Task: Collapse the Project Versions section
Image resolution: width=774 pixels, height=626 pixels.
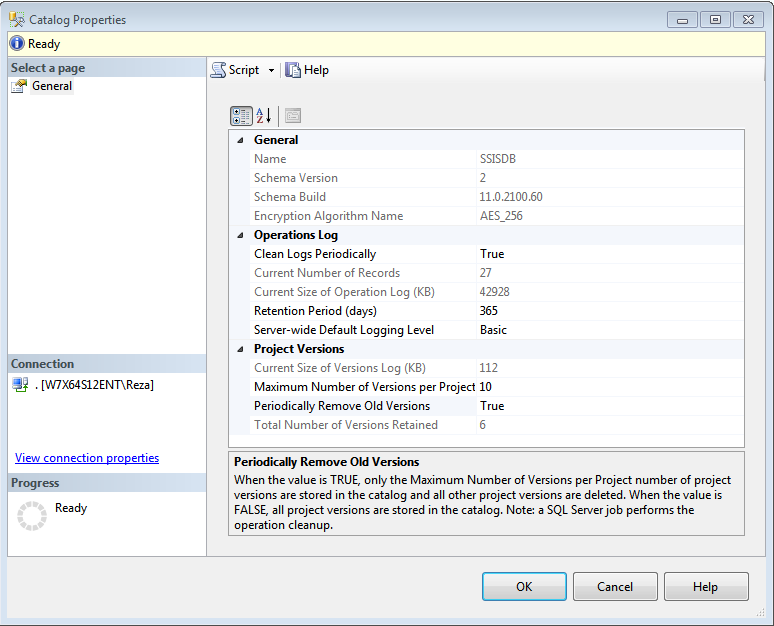Action: pyautogui.click(x=240, y=349)
